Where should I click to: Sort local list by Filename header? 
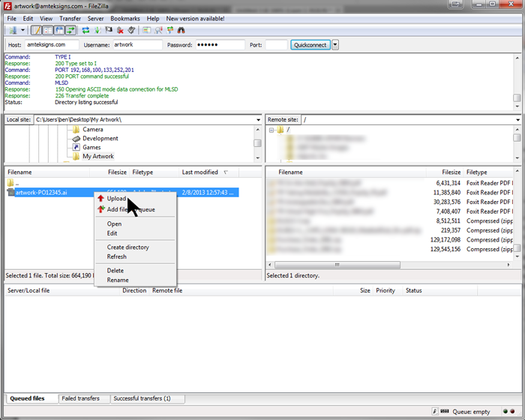(x=47, y=172)
